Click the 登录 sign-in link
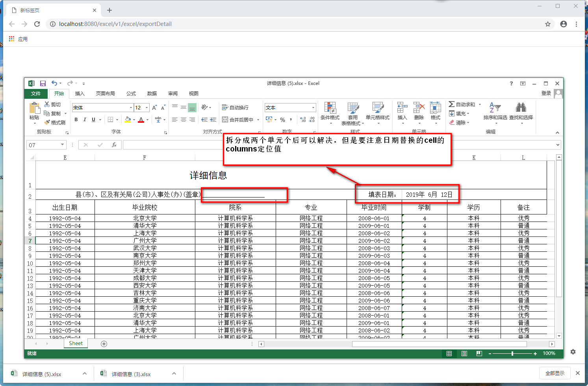Screen dimensions: 588x386 point(546,94)
